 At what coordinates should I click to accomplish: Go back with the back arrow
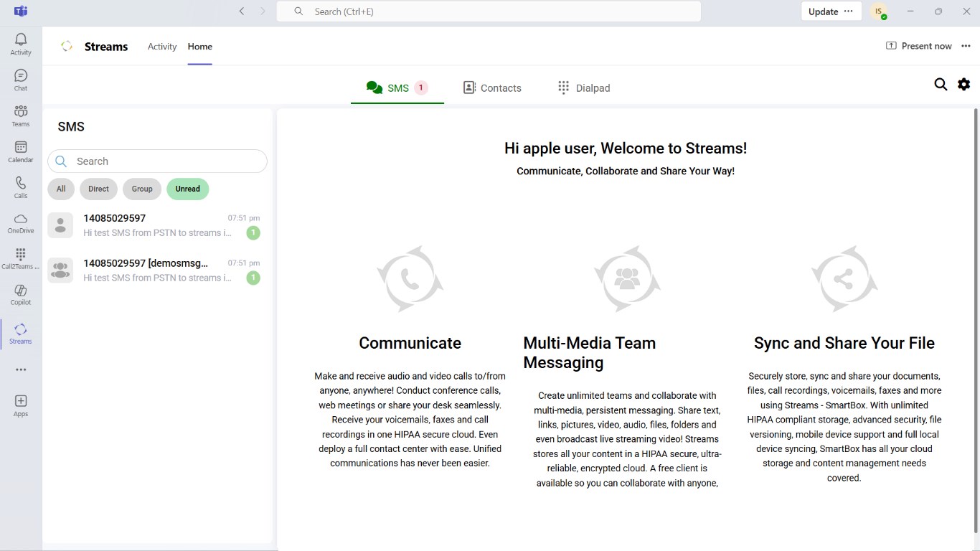click(242, 11)
